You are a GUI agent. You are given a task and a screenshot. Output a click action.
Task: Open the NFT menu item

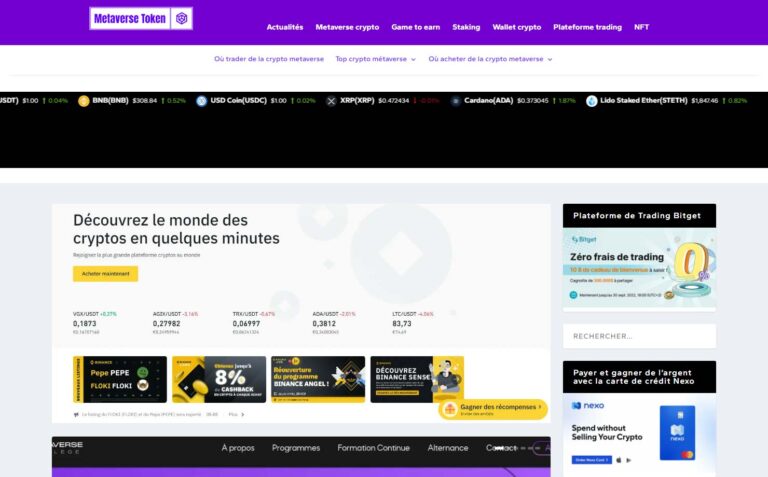tap(641, 27)
